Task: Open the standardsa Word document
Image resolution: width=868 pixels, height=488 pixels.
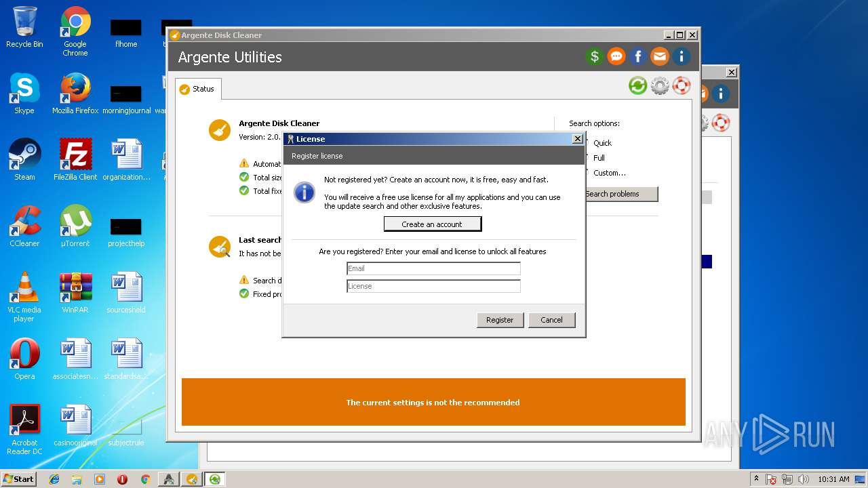Action: tap(126, 359)
